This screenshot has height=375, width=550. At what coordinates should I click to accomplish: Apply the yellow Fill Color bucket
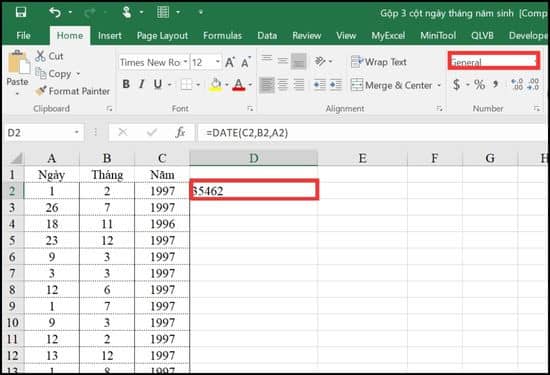pyautogui.click(x=215, y=85)
